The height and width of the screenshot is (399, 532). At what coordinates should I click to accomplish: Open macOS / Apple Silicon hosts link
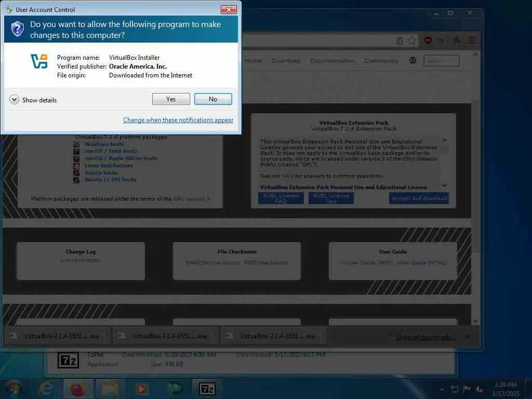pyautogui.click(x=121, y=158)
